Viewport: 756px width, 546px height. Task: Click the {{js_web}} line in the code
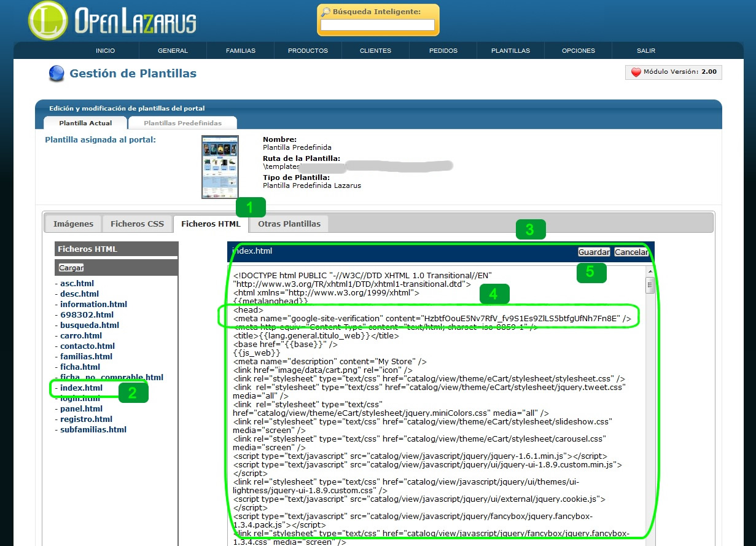coord(257,354)
